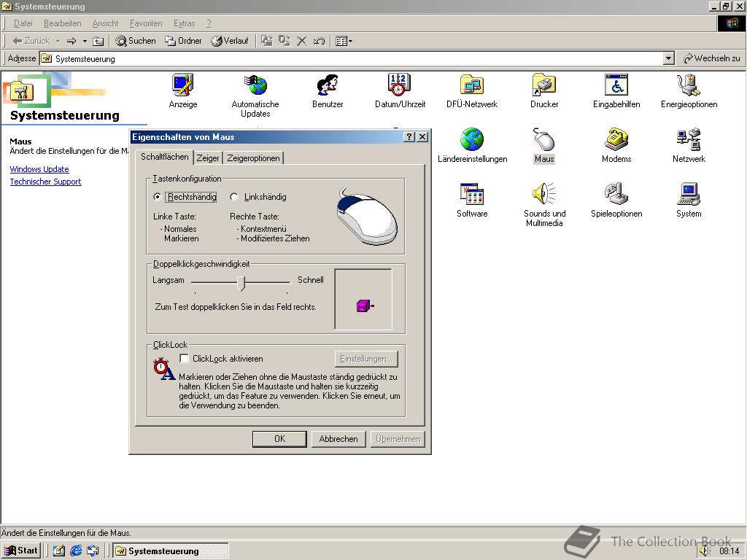Screen dimensions: 747x560
Task: Switch to the Zeigeroptionen tab
Action: tap(253, 157)
